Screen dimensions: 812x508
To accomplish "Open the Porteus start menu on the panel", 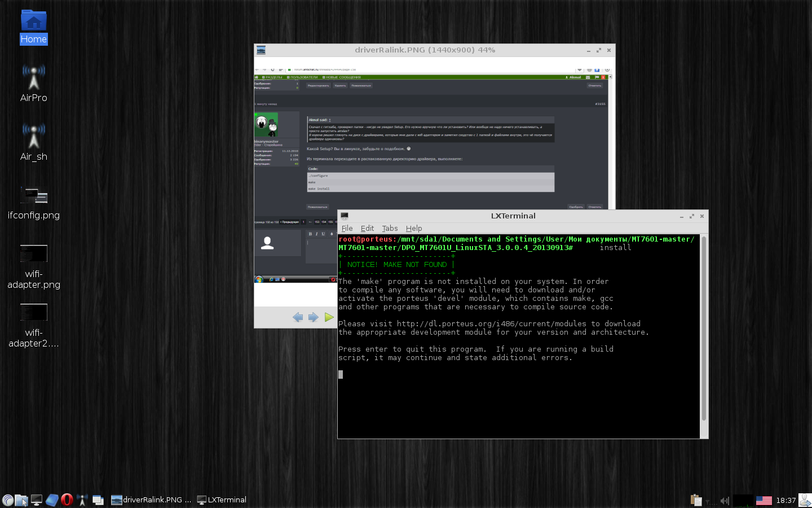I will pos(8,500).
